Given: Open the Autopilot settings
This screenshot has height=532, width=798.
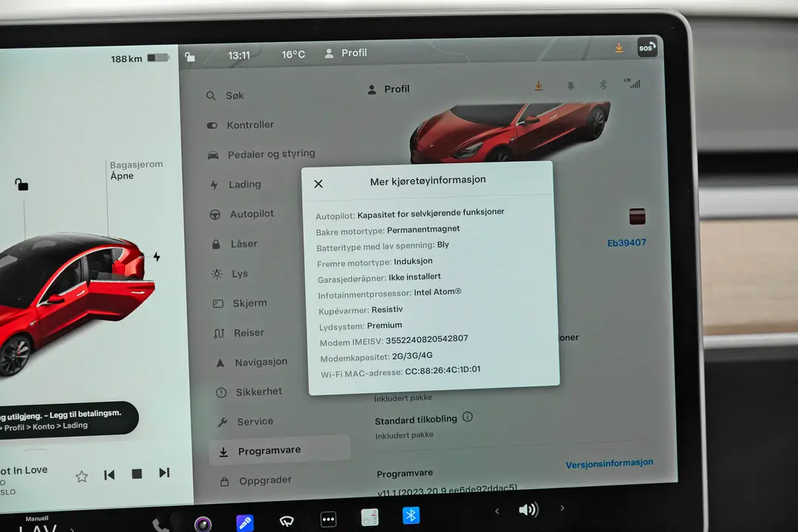Looking at the screenshot, I should tap(242, 214).
